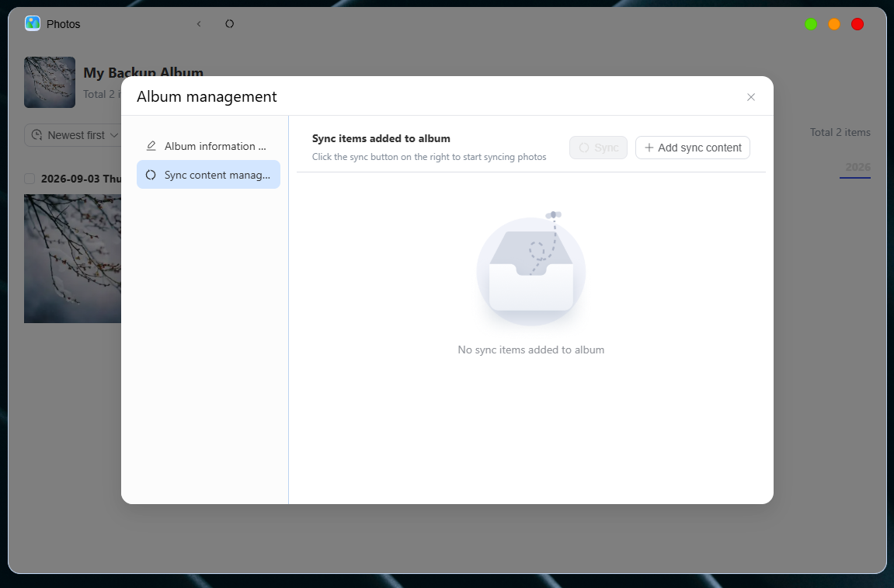The image size is (894, 588).
Task: Click the "Photos" title text
Action: [x=63, y=24]
